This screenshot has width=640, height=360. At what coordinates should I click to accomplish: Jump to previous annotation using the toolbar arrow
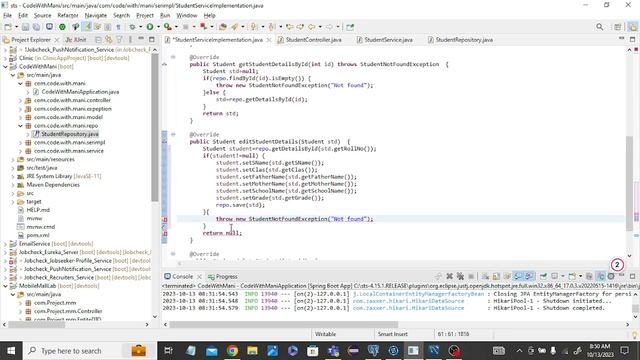pyautogui.click(x=271, y=27)
